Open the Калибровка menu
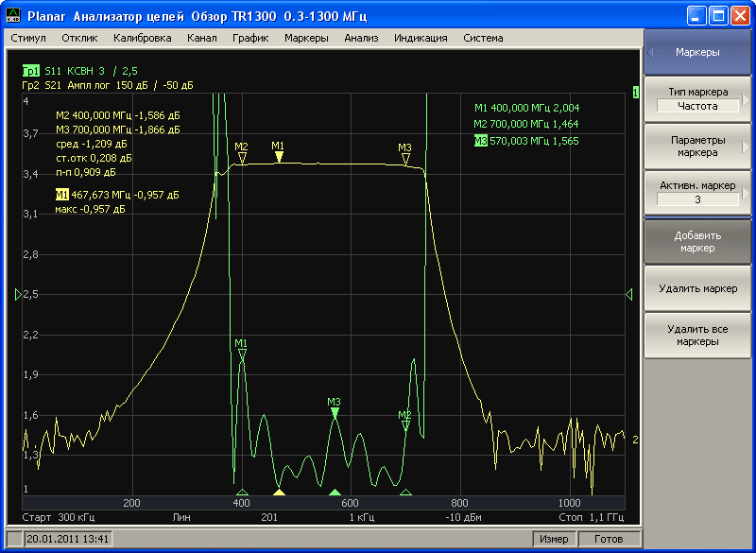This screenshot has height=553, width=756. [142, 38]
